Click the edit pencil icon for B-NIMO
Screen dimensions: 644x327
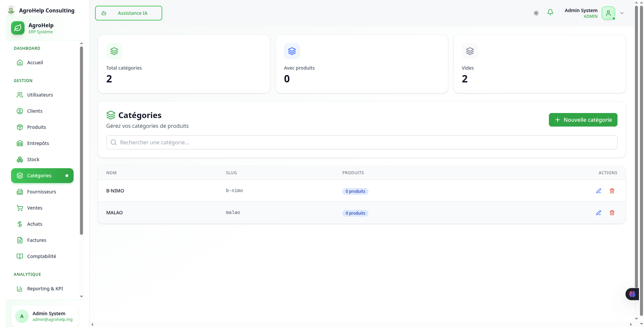pyautogui.click(x=598, y=191)
